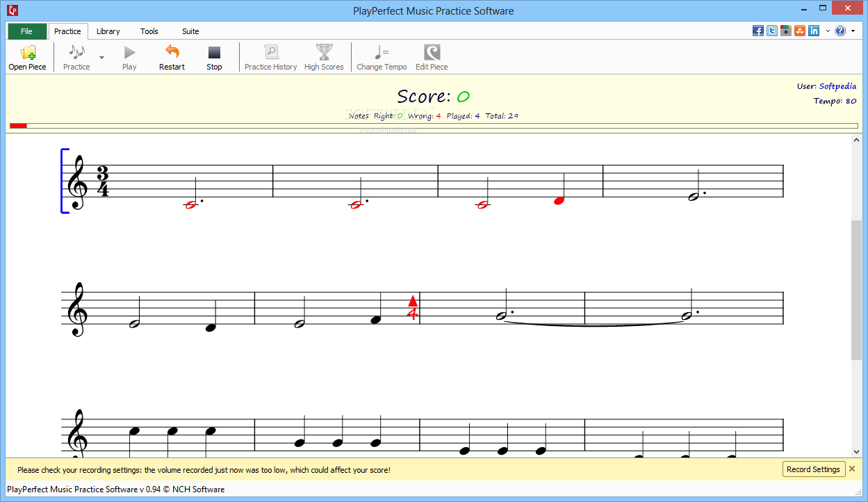Click the PlayPerfect app icon in title bar
The width and height of the screenshot is (868, 502).
tap(13, 10)
